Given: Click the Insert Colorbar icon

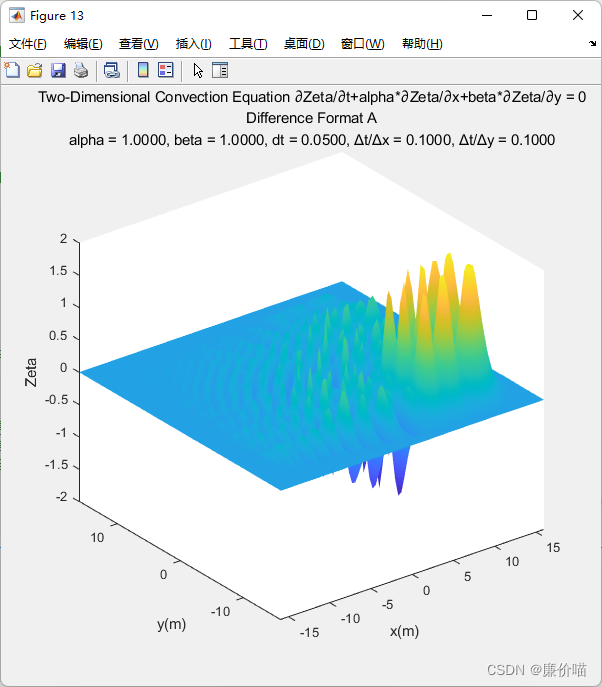Looking at the screenshot, I should [143, 70].
